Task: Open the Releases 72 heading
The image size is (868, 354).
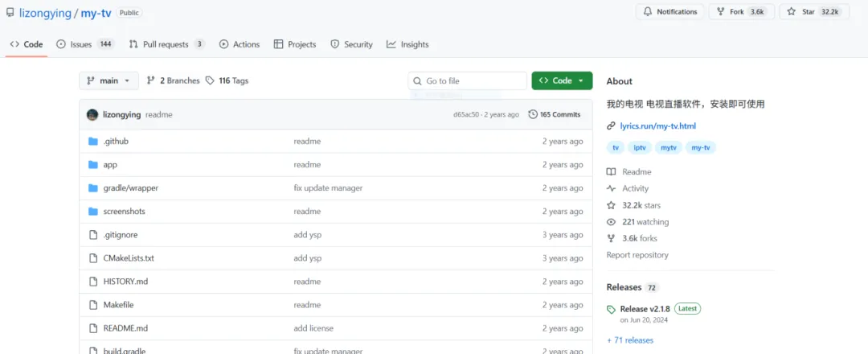Action: click(633, 287)
